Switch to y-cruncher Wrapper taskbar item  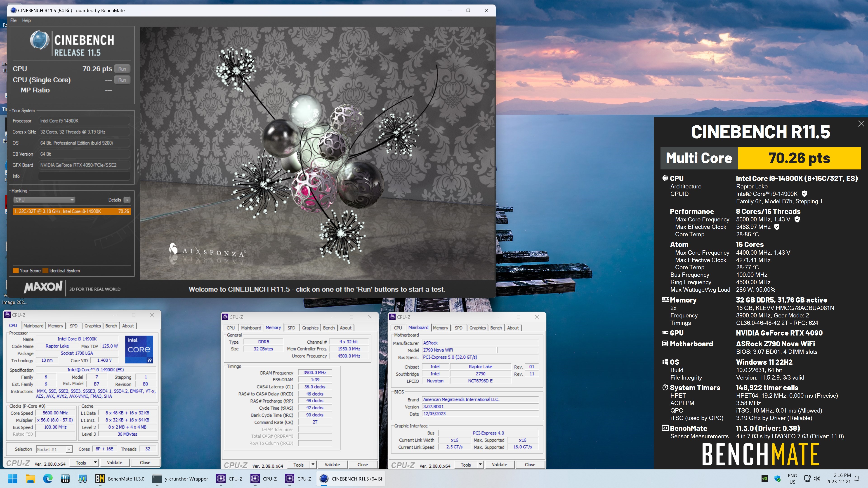coord(180,479)
